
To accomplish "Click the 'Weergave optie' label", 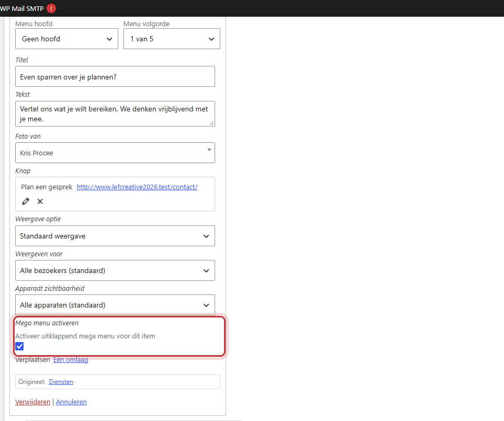I will (38, 219).
